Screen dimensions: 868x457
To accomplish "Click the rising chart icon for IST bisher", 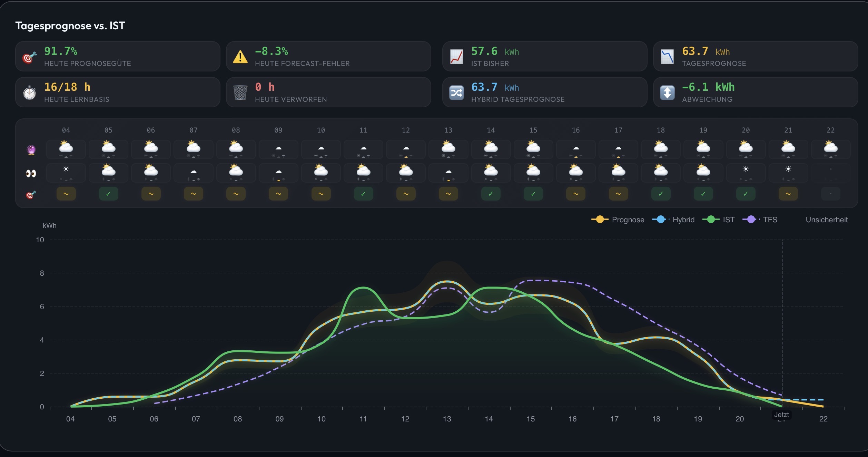I will [x=456, y=57].
